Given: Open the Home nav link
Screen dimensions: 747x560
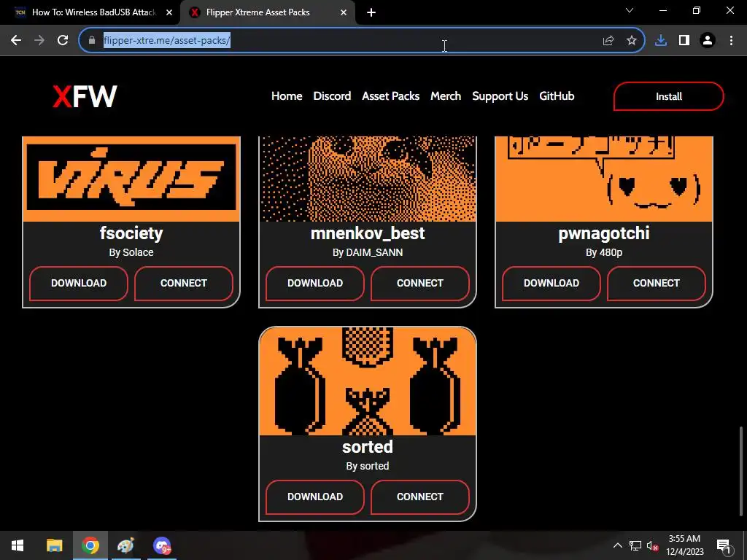Looking at the screenshot, I should 287,96.
